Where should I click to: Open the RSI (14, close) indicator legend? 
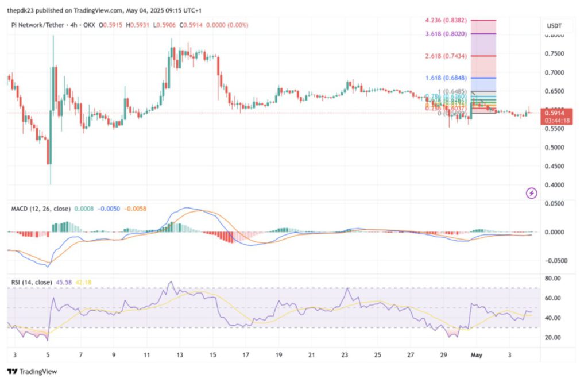(32, 282)
